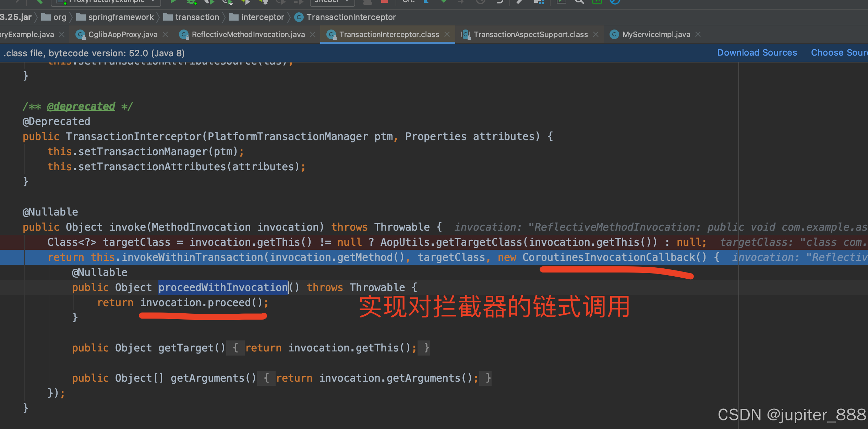The height and width of the screenshot is (429, 868).
Task: Click the CoroutinesInvocationCallback class reference
Action: click(x=608, y=257)
